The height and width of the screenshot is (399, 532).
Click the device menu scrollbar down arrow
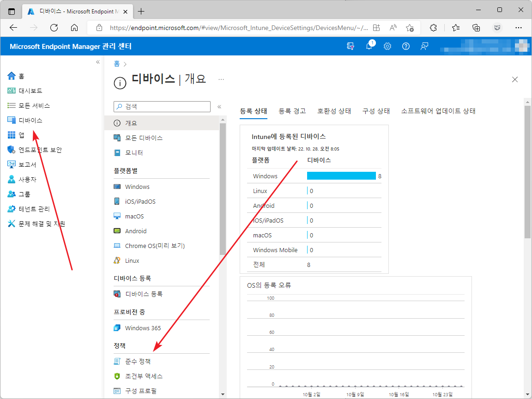coord(223,394)
